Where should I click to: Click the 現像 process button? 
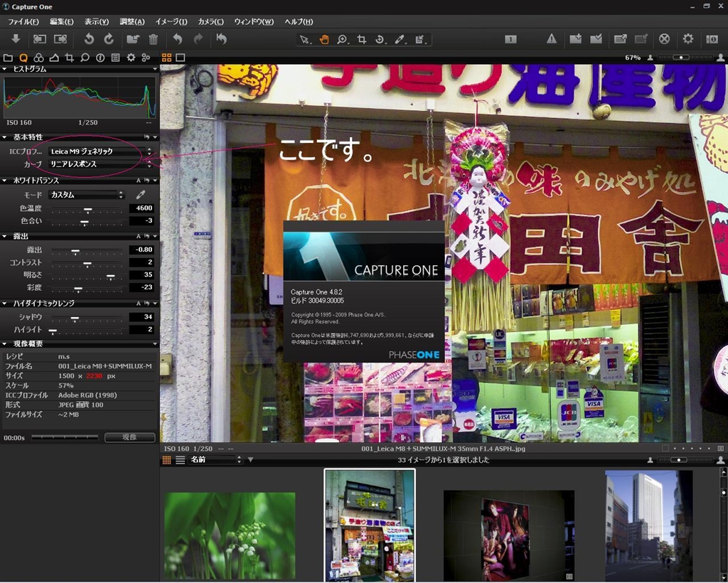[129, 437]
